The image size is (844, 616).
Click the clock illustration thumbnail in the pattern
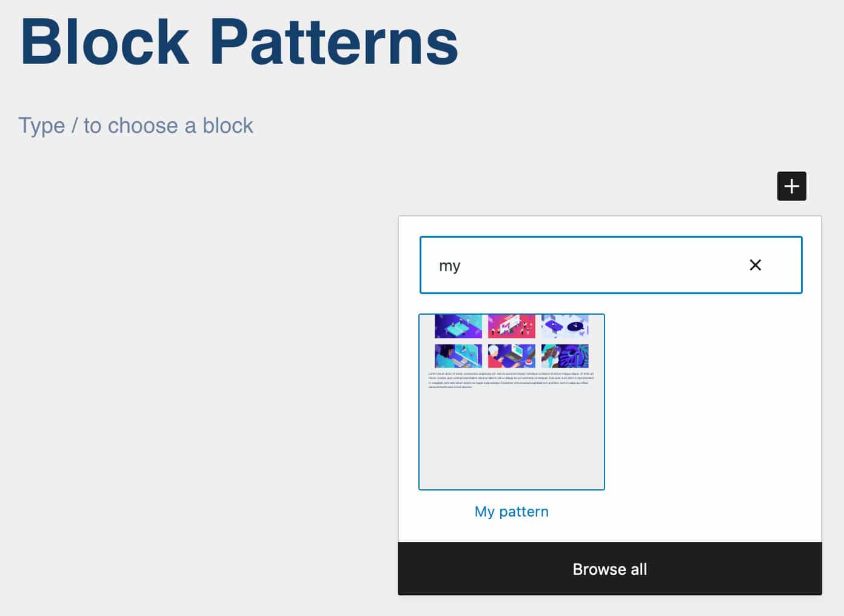(564, 326)
